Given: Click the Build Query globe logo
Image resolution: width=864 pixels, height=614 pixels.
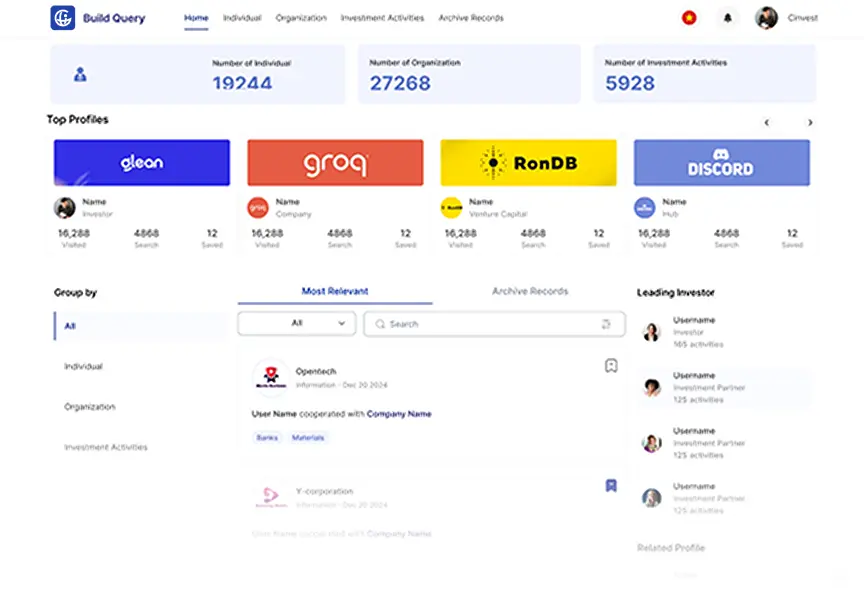Looking at the screenshot, I should (x=63, y=17).
